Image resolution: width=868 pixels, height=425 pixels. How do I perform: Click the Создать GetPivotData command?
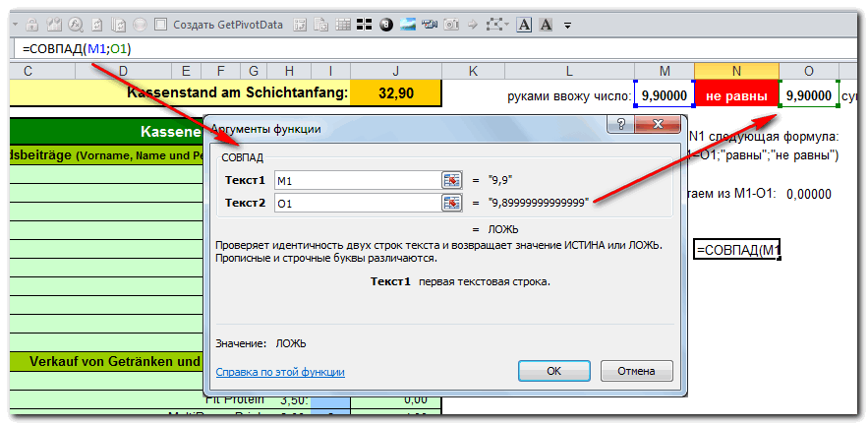(x=227, y=25)
